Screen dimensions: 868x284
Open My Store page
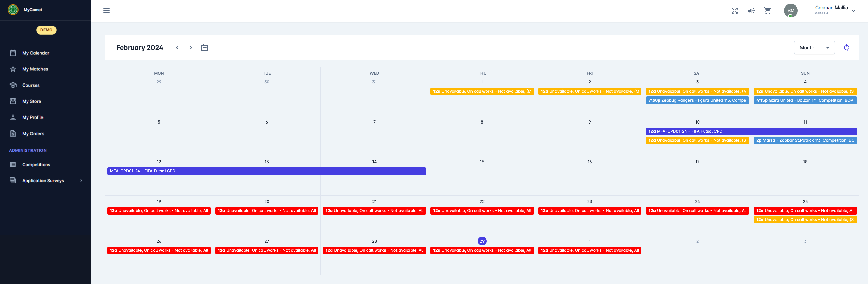click(x=32, y=101)
